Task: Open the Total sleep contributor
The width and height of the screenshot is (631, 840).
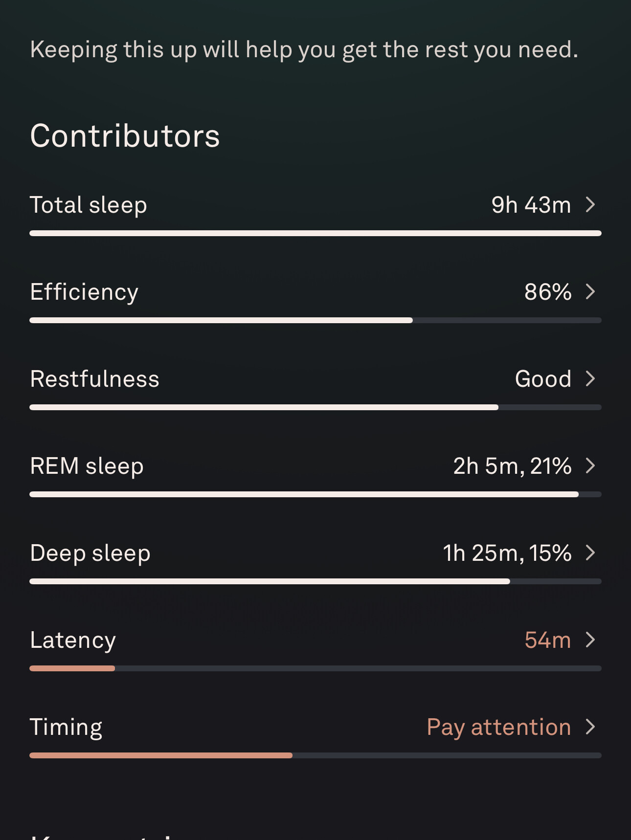Action: tap(315, 214)
